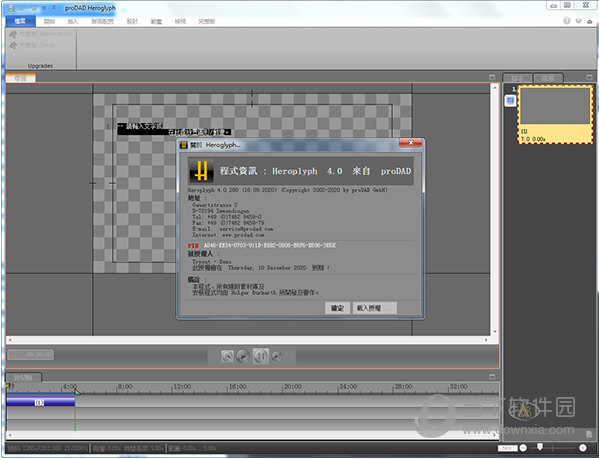The height and width of the screenshot is (459, 599).
Task: Click the save icon in quick access toolbar
Action: (11, 8)
